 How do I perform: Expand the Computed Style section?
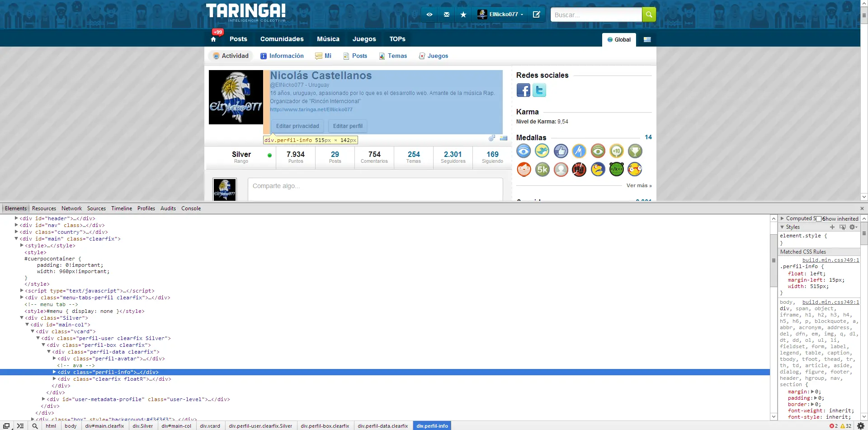[x=782, y=218]
